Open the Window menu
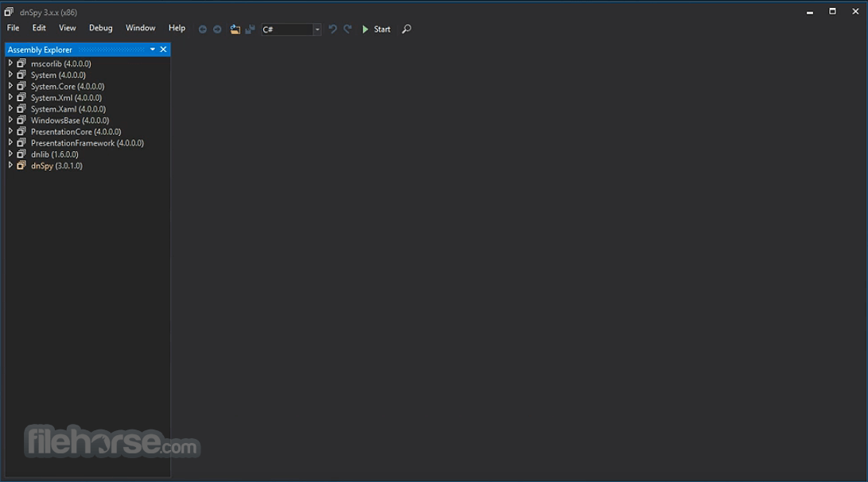This screenshot has width=868, height=482. (141, 28)
